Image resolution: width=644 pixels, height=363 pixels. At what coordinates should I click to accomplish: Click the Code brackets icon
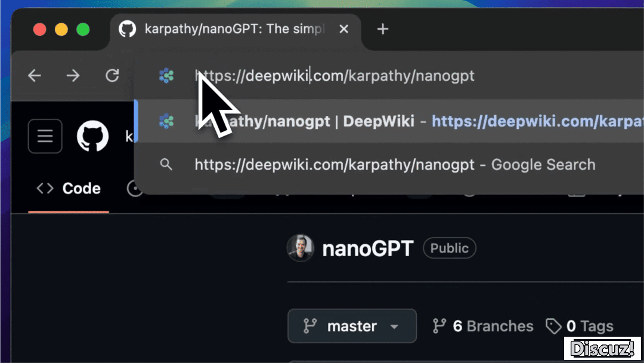coord(45,188)
